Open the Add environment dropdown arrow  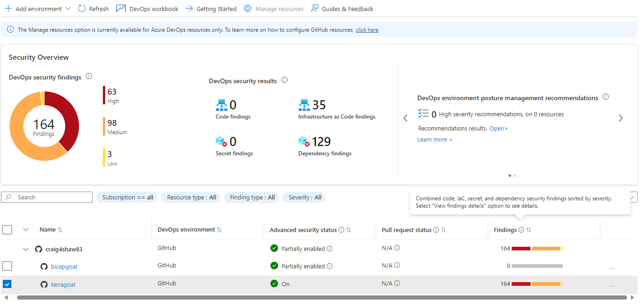coord(68,9)
